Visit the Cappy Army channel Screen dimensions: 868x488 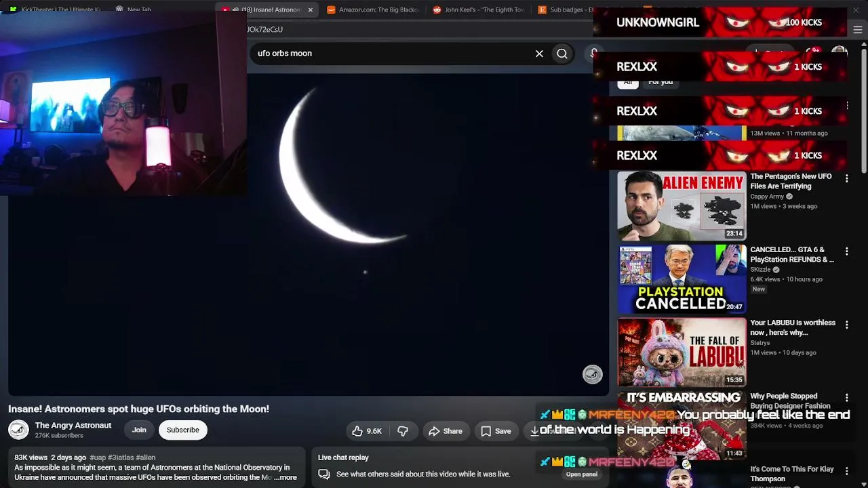pyautogui.click(x=766, y=197)
